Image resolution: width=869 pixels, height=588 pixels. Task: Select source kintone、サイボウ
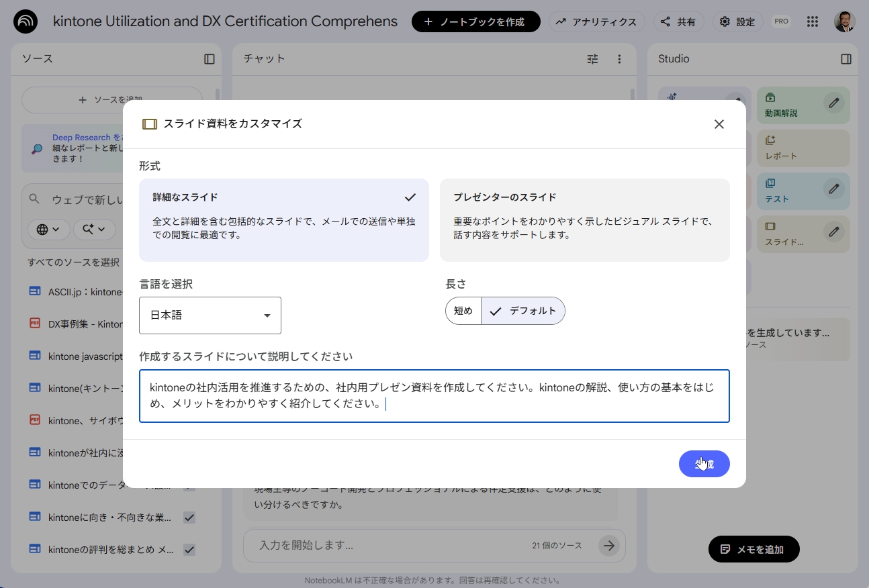85,420
